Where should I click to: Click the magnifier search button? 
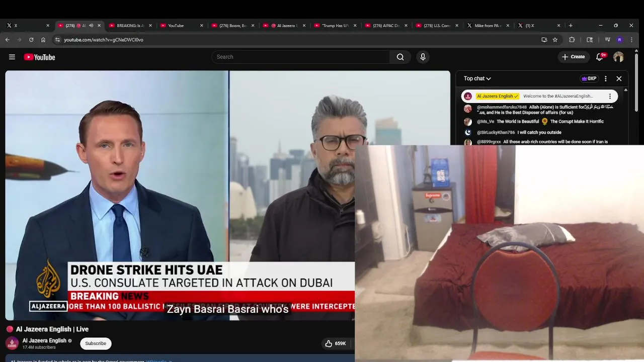point(400,57)
